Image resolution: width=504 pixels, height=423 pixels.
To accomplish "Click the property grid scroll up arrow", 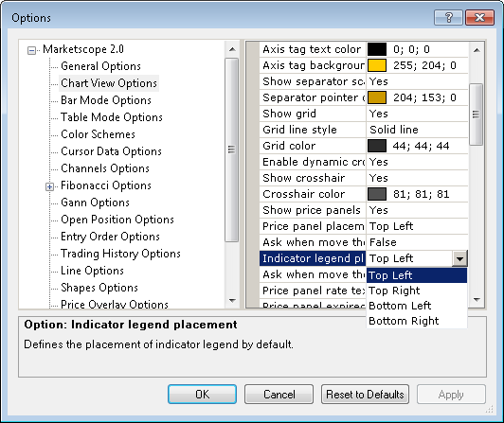I will point(477,50).
